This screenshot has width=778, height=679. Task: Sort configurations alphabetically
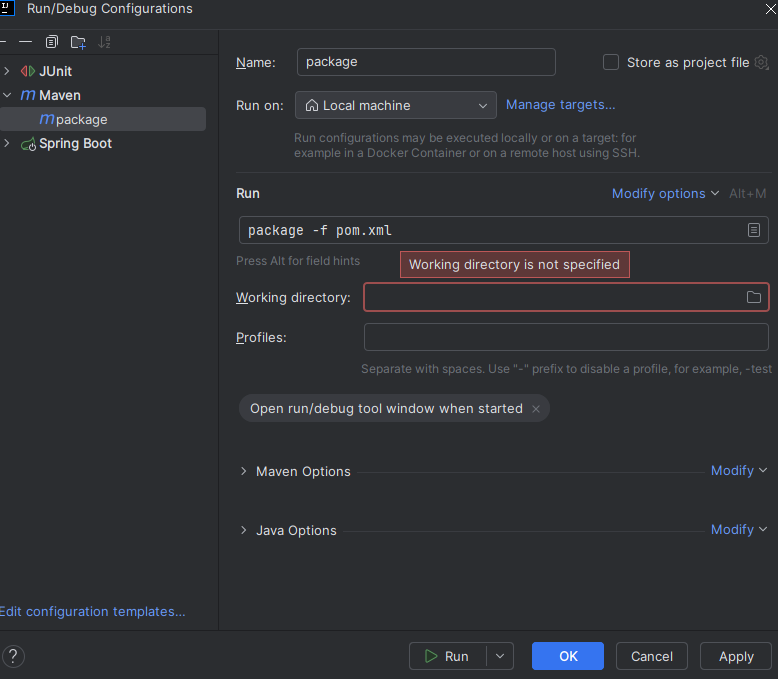coord(104,42)
